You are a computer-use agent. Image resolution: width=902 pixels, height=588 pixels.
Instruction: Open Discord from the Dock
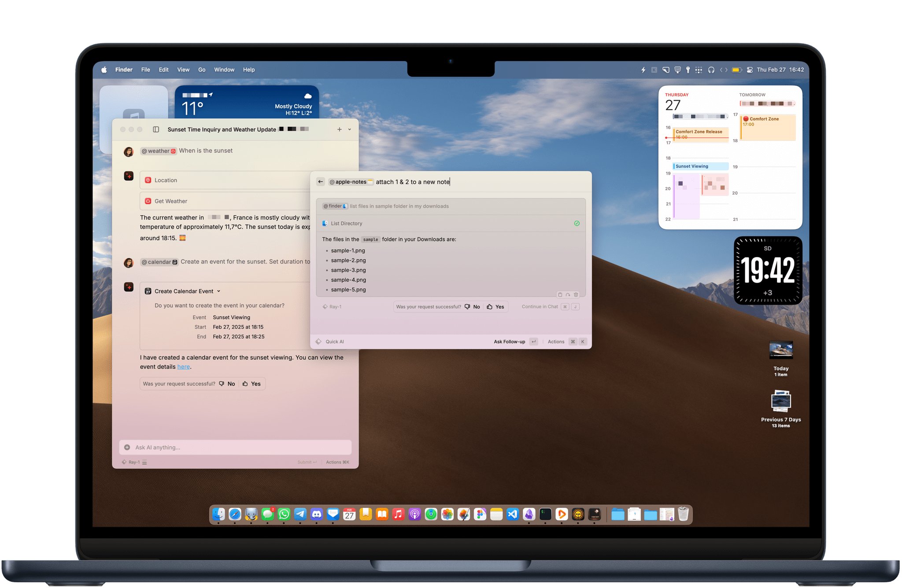(x=317, y=514)
